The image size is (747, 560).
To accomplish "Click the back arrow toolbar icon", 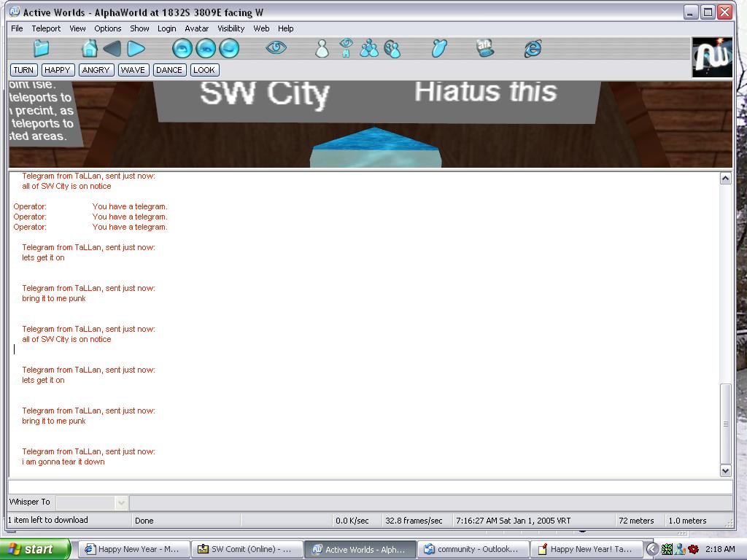I will [x=112, y=49].
